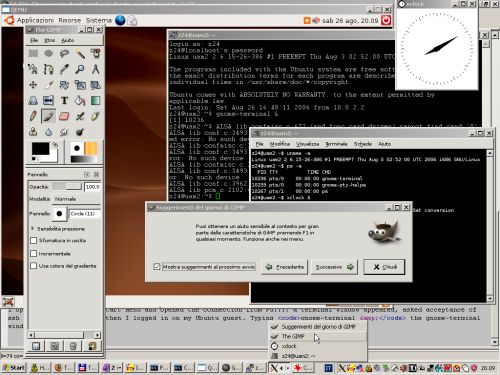Click the reset tool options icon
This screenshot has height=375, width=500.
coord(92,346)
